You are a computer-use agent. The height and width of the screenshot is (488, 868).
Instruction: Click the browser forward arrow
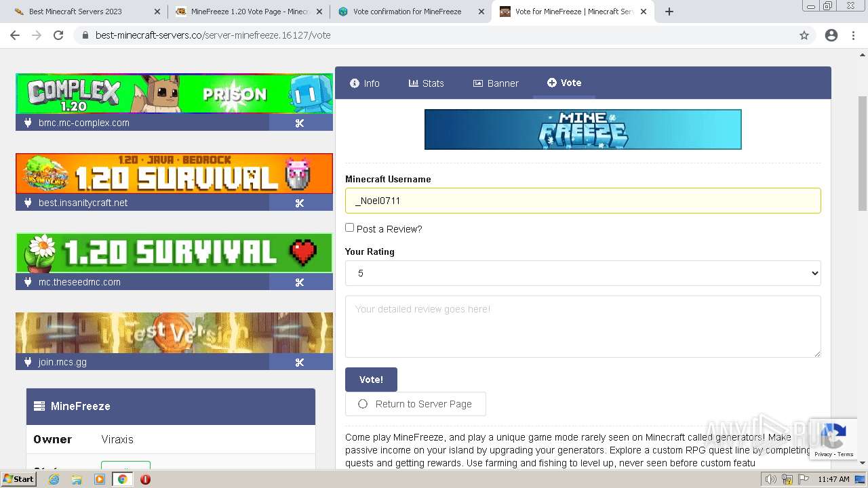(x=37, y=35)
